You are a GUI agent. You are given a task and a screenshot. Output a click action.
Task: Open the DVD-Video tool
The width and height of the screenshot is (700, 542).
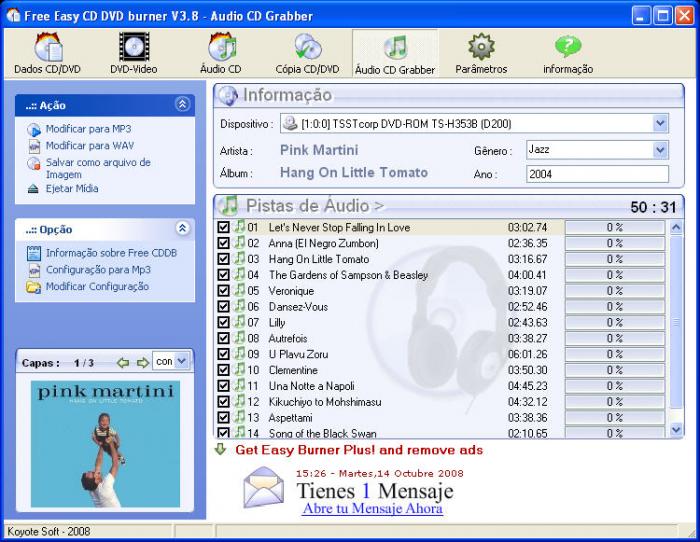[133, 53]
